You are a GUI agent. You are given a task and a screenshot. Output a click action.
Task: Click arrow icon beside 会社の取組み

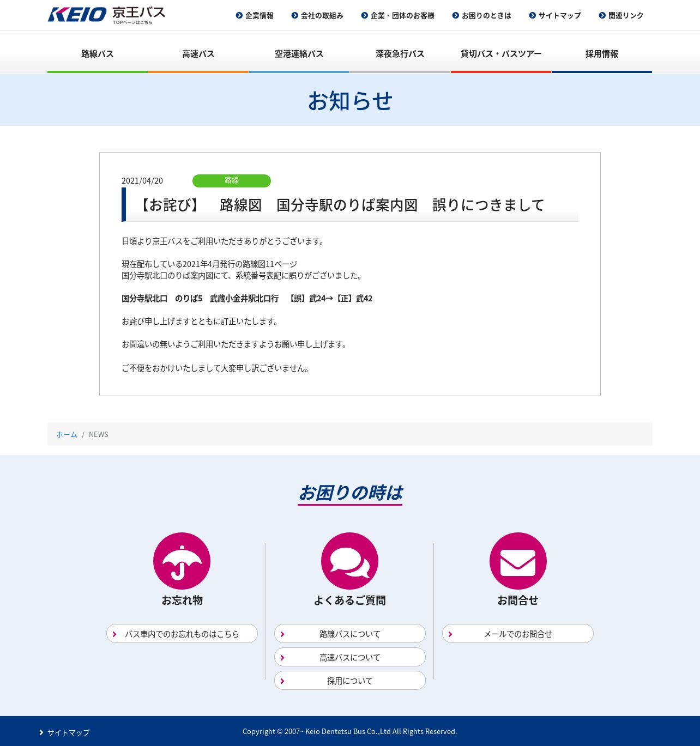coord(295,15)
